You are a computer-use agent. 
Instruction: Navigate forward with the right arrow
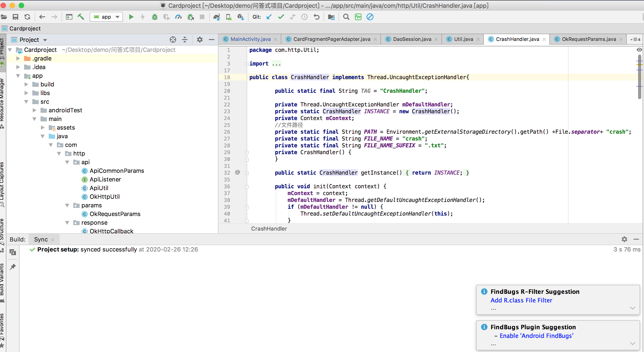[x=54, y=17]
